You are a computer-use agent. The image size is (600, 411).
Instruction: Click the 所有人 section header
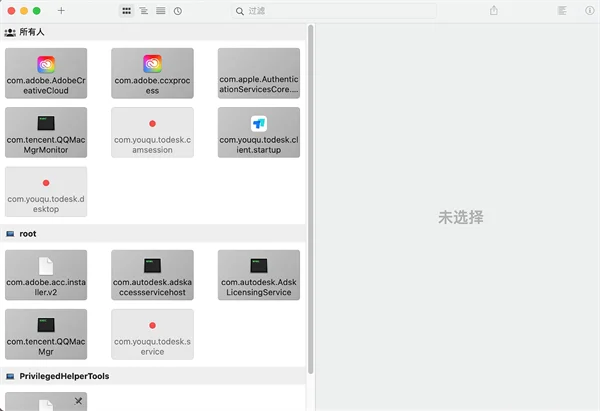point(153,32)
